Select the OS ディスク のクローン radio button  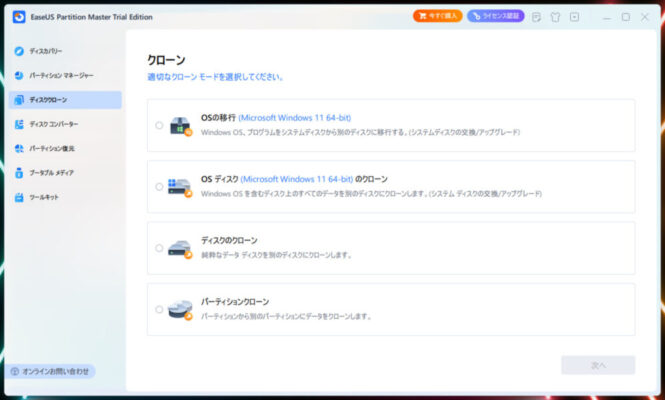click(x=159, y=187)
